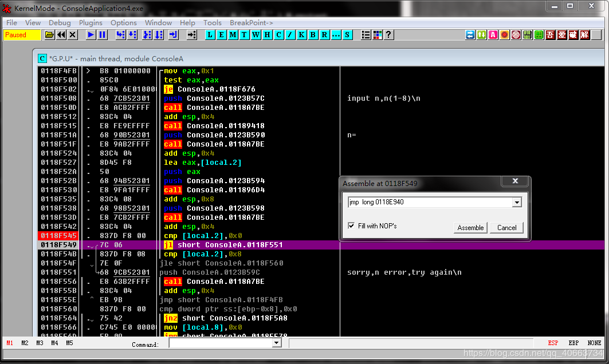
Task: Open References window with R button
Action: [x=325, y=35]
